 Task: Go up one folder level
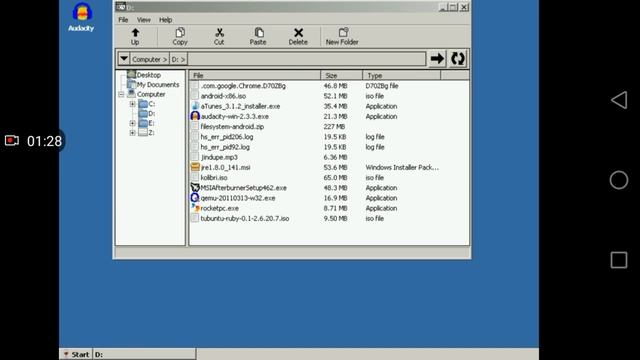tap(135, 36)
